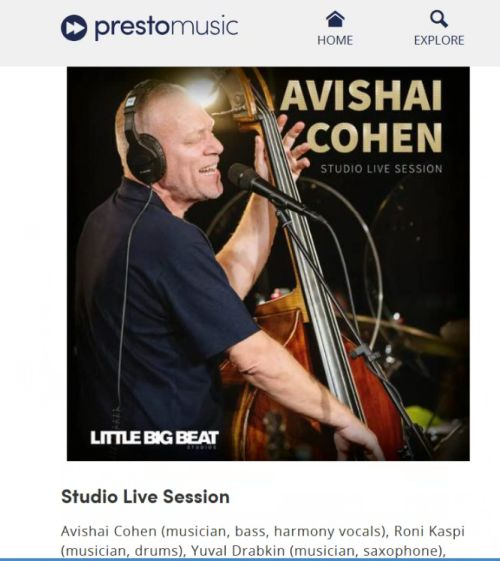Screen dimensions: 500x561
Task: Open the Roni Kaspi musician link
Action: 429,531
